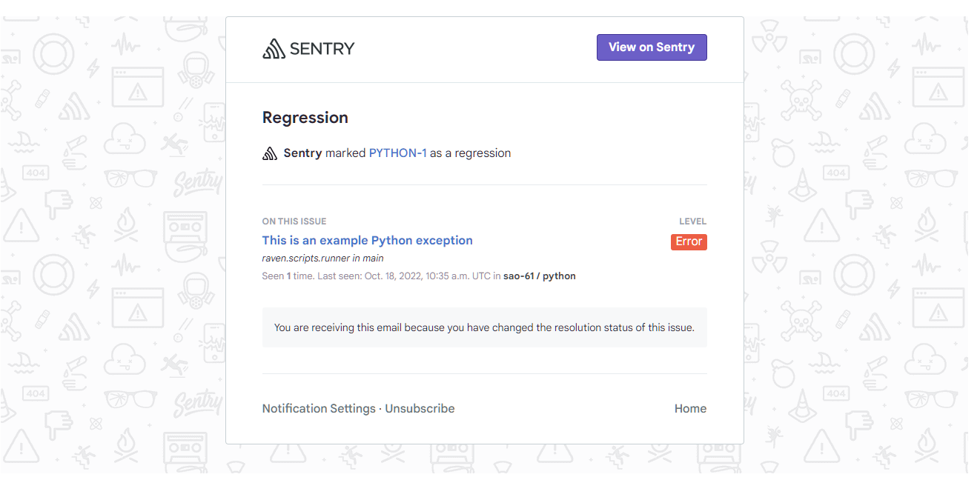Click the View on Sentry button

click(652, 47)
